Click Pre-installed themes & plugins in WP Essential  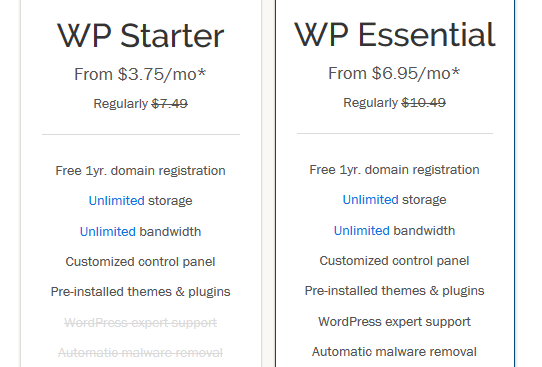click(394, 291)
